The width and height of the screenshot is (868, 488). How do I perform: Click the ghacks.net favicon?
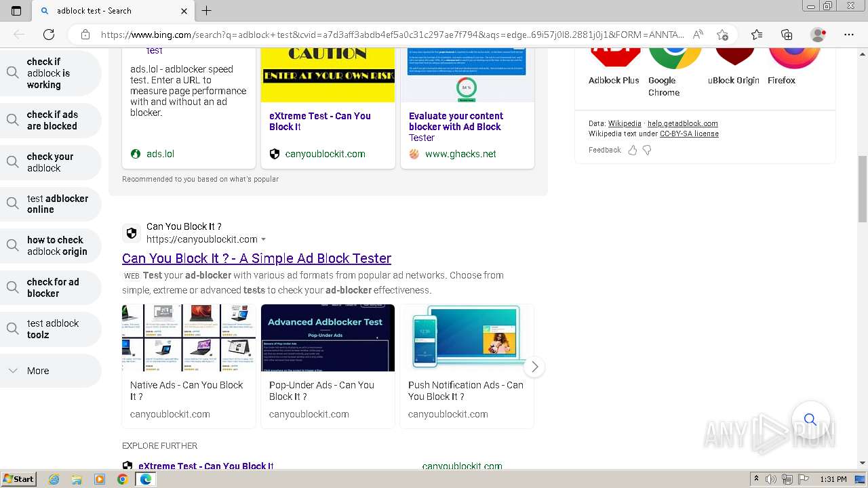coord(414,154)
